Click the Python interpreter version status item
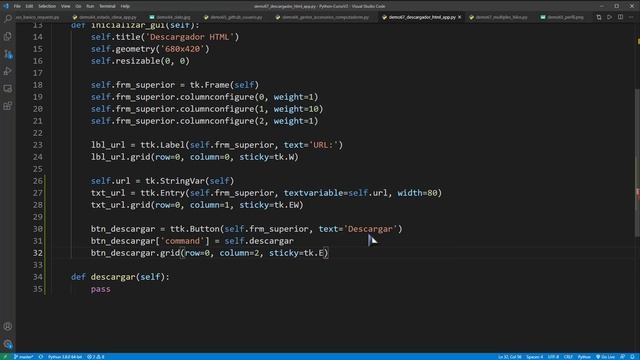 pyautogui.click(x=65, y=357)
